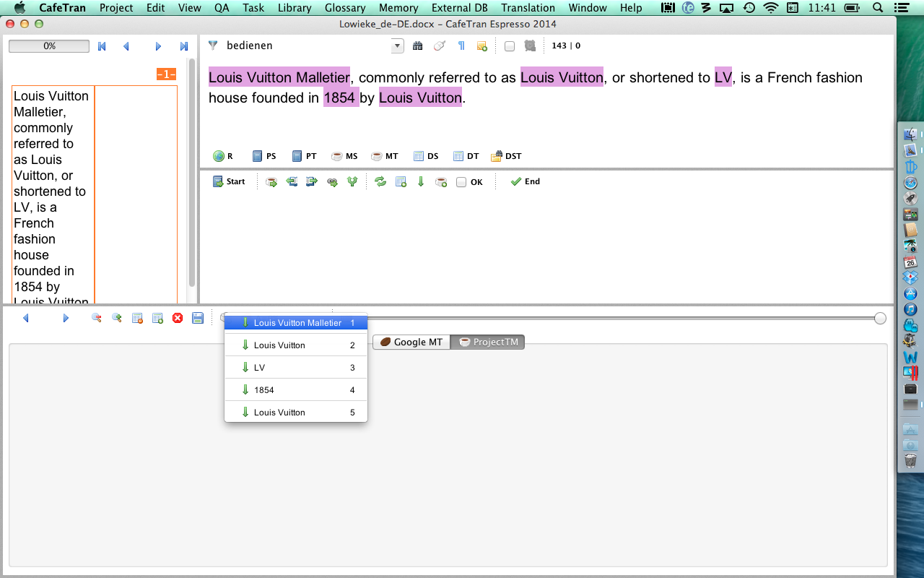Image resolution: width=924 pixels, height=578 pixels.
Task: Open the bedienen search dropdown arrow
Action: pyautogui.click(x=397, y=46)
